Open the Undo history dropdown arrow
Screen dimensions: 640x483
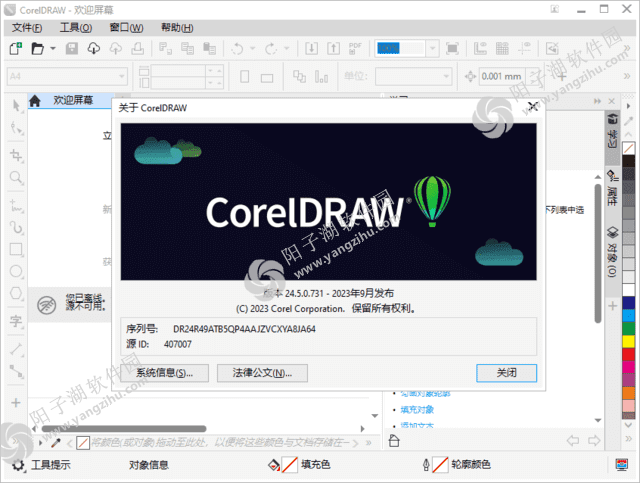252,49
